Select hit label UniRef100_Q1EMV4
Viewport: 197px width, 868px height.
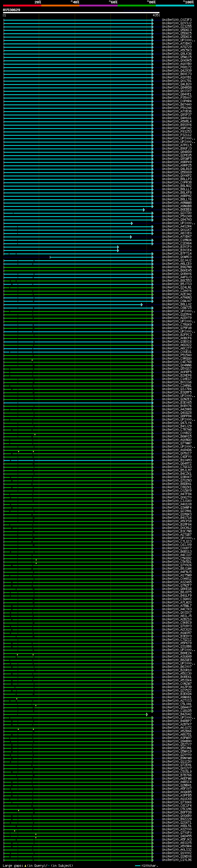point(177,315)
